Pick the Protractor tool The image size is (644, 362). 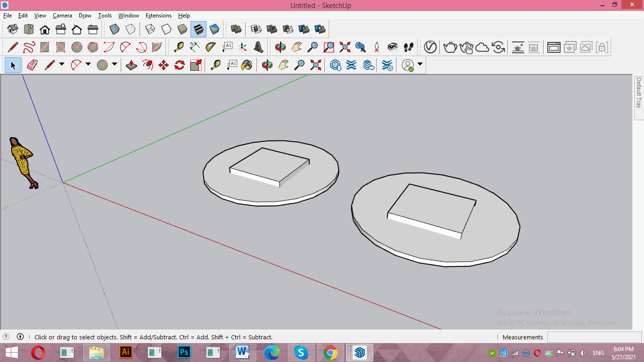pyautogui.click(x=210, y=47)
